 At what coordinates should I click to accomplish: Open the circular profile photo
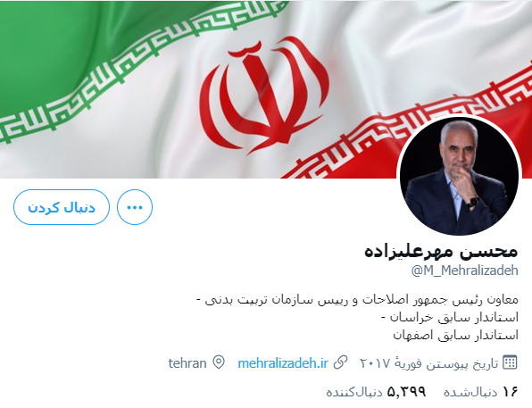[x=459, y=176]
